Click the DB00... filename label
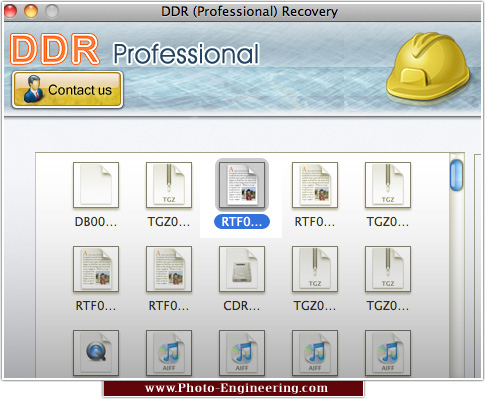 tap(96, 222)
